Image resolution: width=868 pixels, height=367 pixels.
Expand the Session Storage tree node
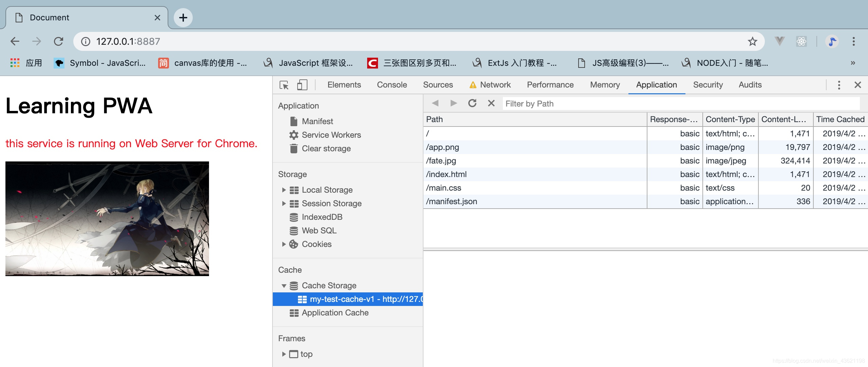[x=284, y=204]
